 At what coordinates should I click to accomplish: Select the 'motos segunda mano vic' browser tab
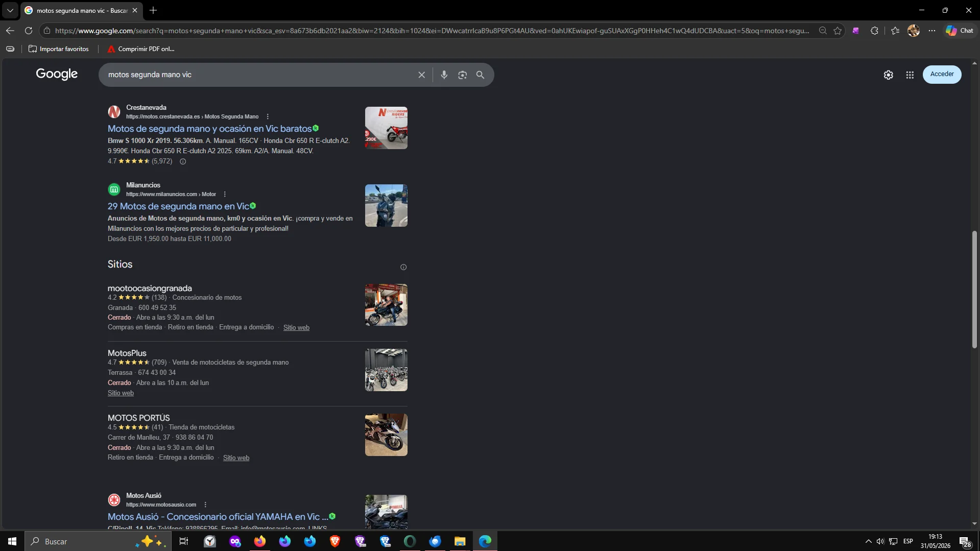(x=82, y=10)
